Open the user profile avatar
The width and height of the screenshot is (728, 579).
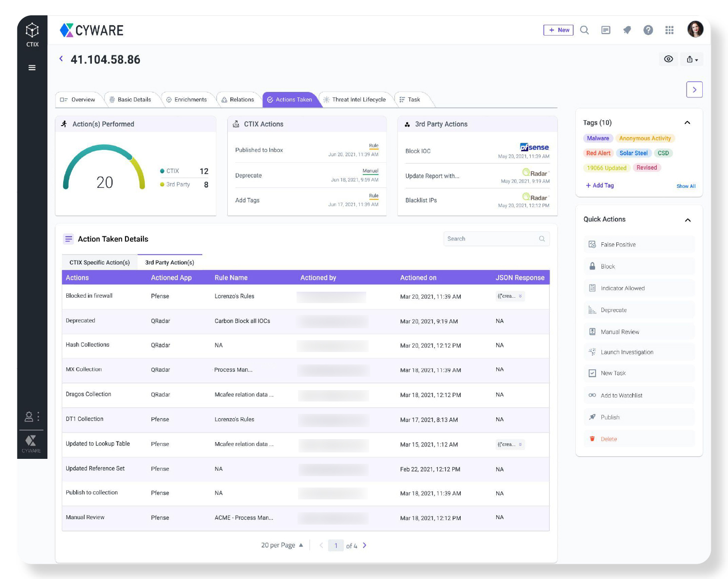click(x=695, y=29)
